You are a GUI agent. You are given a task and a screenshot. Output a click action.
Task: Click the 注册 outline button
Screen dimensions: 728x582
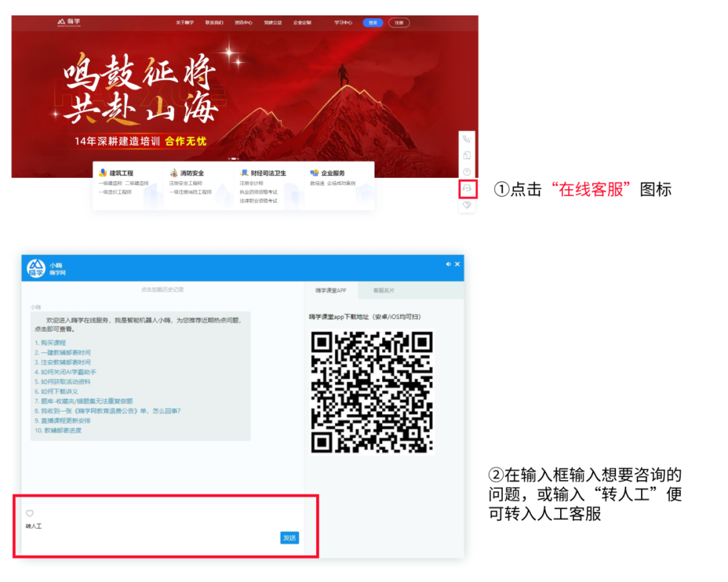tap(399, 23)
